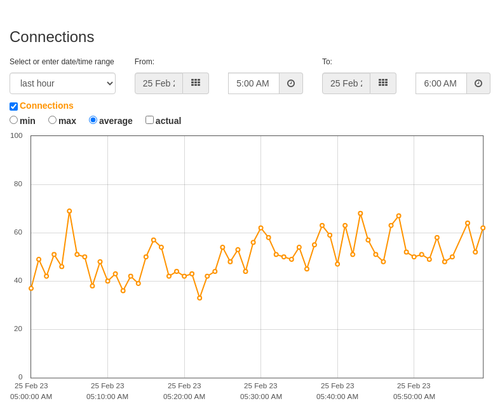Viewport: 500px width, 403px height.
Task: Select the average radio button
Action: (x=93, y=120)
